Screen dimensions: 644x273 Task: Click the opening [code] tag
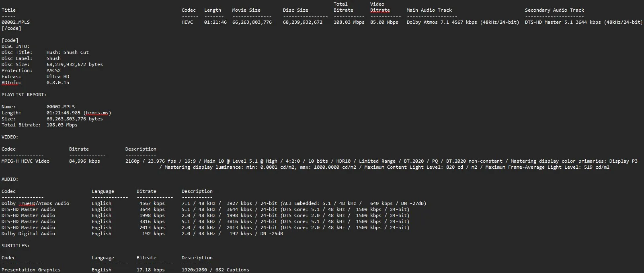pos(10,40)
